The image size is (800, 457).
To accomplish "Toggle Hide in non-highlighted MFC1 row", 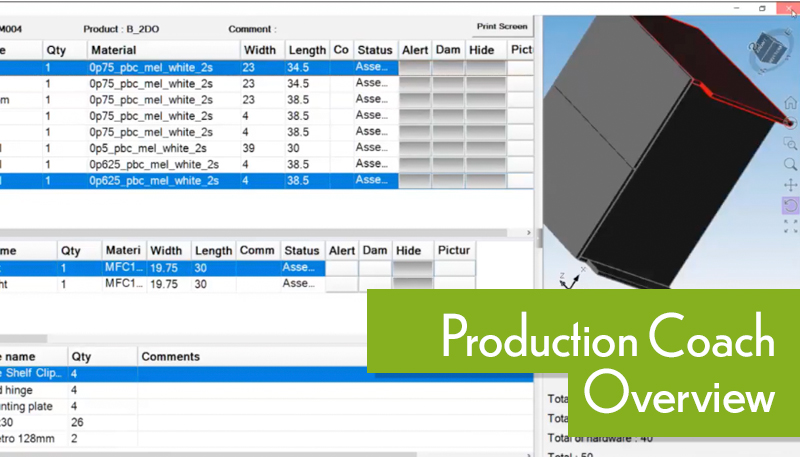I will tap(413, 284).
